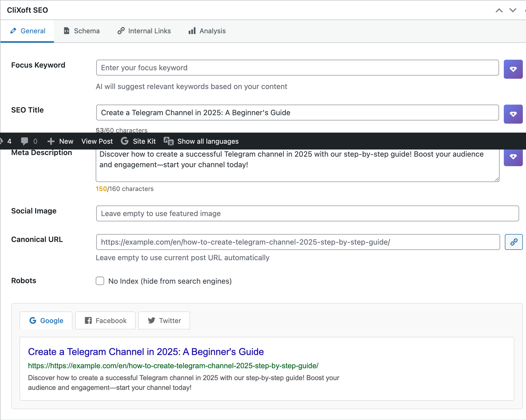Move panel down with down chevron

513,10
